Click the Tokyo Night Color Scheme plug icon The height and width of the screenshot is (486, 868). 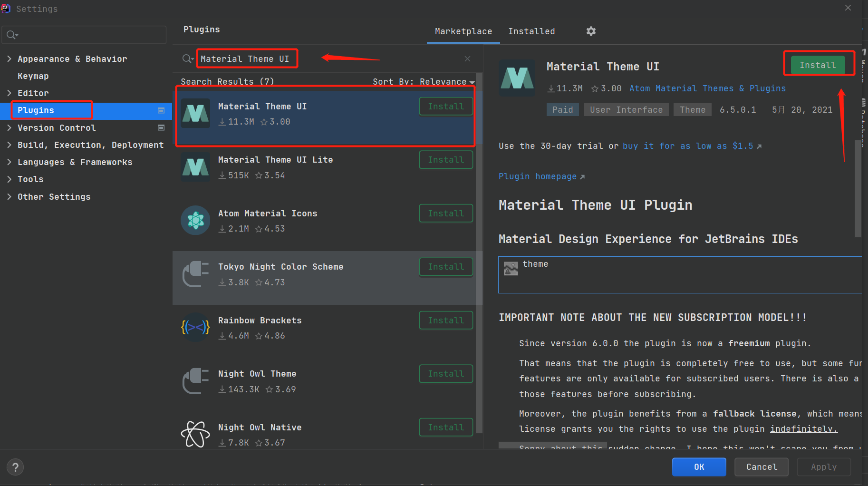pyautogui.click(x=195, y=274)
